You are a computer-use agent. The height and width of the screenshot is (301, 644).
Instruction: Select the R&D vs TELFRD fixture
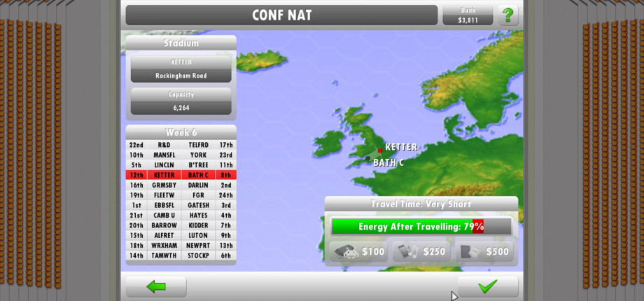click(x=181, y=145)
